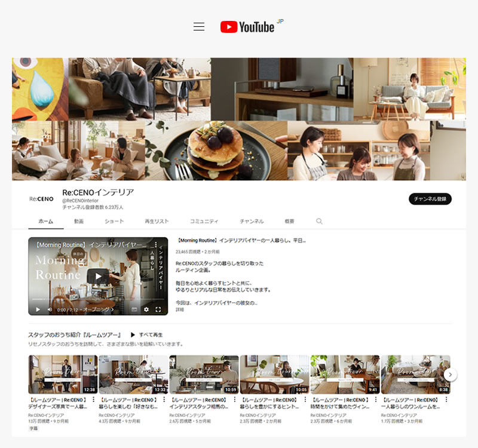The image size is (478, 448).
Task: Switch to the 動画 tab
Action: pos(79,221)
